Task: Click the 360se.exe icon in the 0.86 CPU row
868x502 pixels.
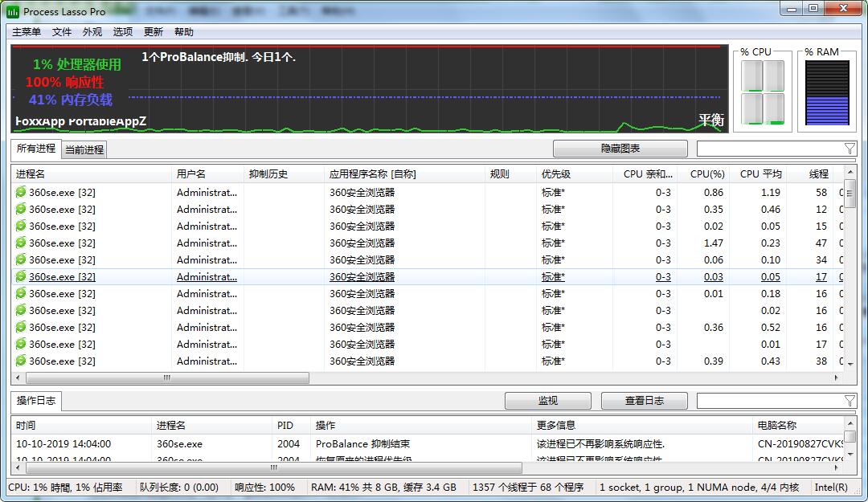Action: 20,192
